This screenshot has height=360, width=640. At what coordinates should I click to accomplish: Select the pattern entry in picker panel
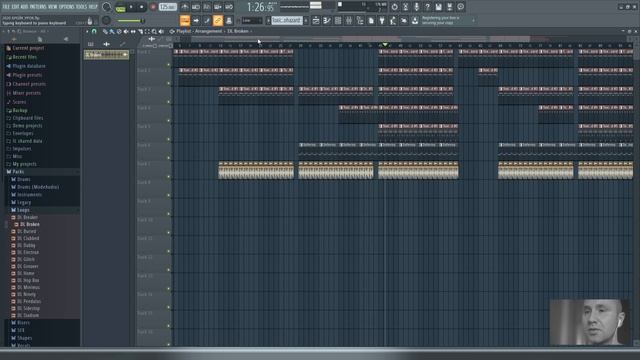[107, 55]
